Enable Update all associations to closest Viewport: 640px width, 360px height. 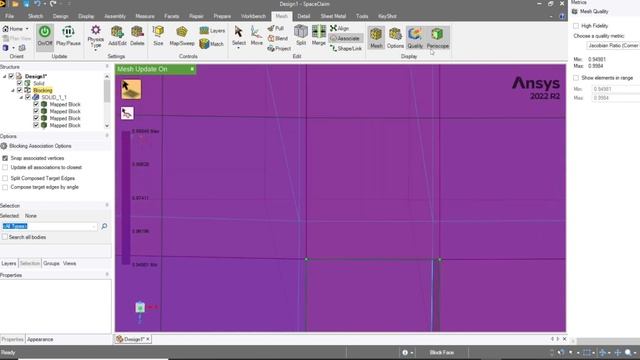click(5, 167)
